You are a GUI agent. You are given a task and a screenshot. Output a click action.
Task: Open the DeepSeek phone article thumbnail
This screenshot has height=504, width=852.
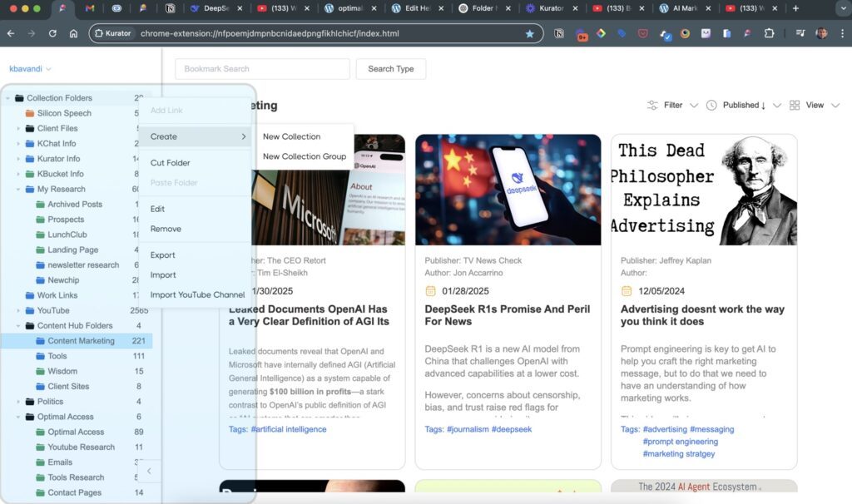[x=508, y=190]
